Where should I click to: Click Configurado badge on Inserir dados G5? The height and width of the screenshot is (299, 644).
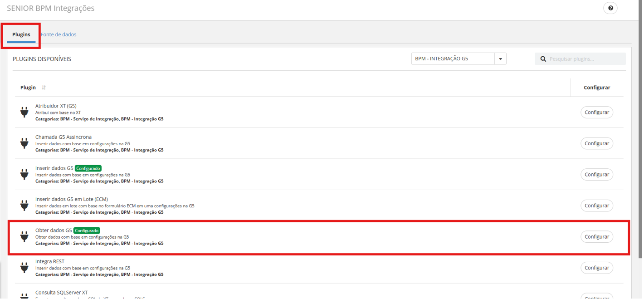[x=88, y=168]
